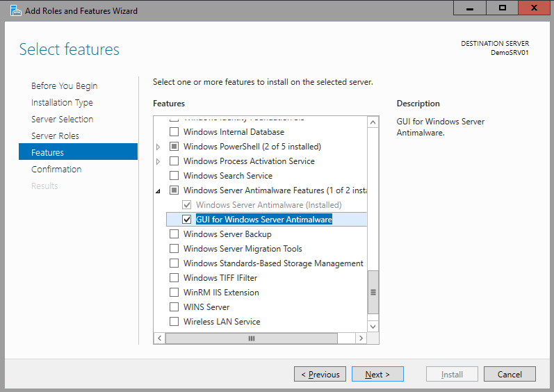Click the Next button
The image size is (554, 392).
click(377, 374)
